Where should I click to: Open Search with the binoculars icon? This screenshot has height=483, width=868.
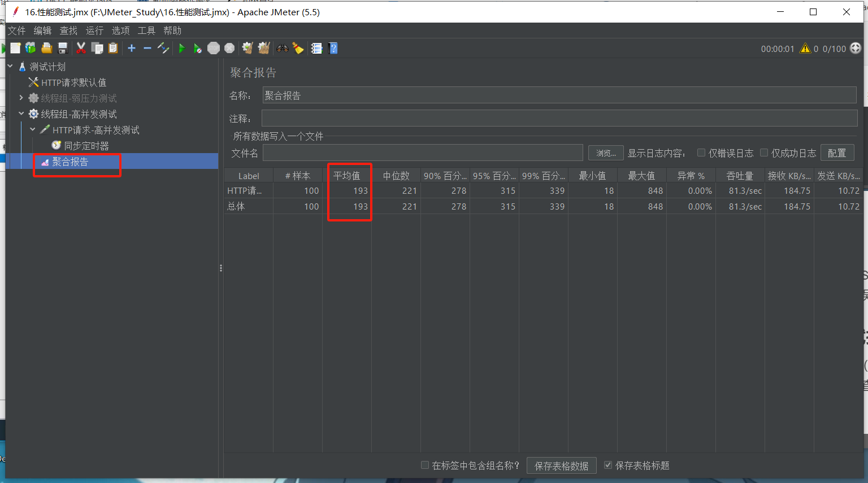coord(283,48)
